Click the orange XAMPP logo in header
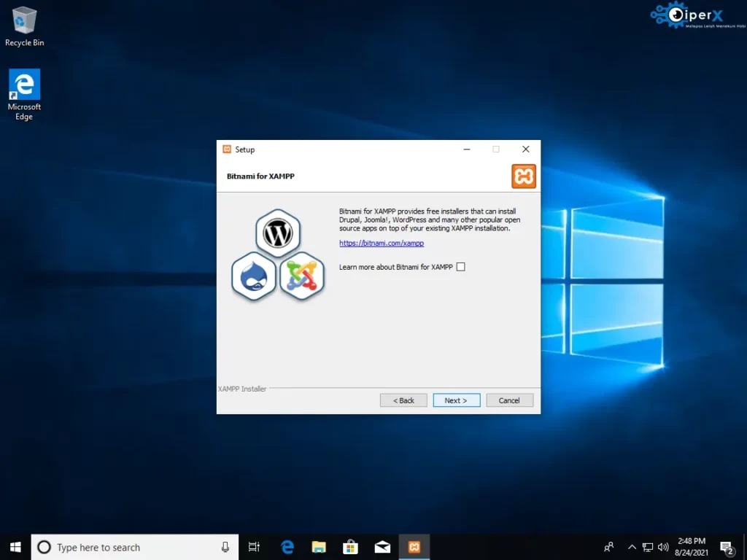This screenshot has height=560, width=747. (524, 176)
